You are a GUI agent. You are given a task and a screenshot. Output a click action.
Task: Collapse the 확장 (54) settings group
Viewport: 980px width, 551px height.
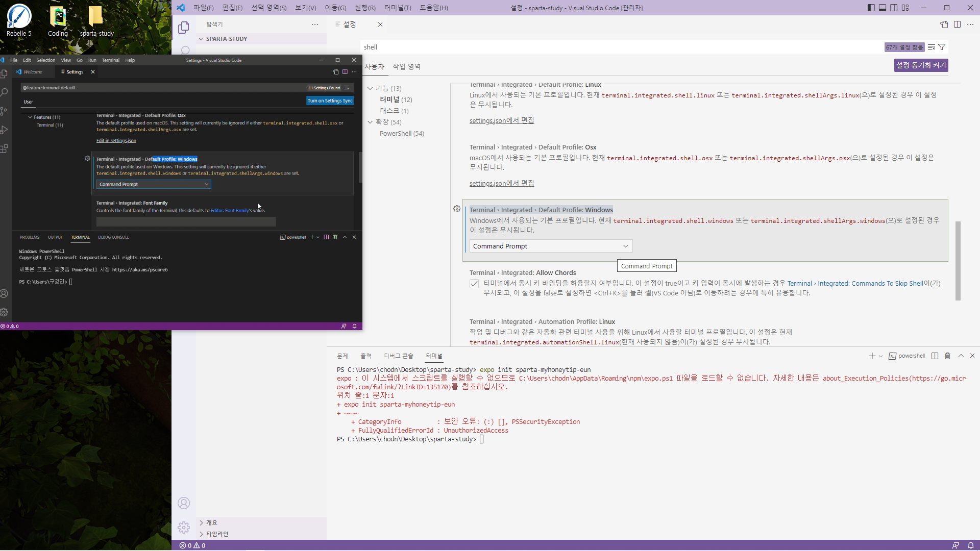pos(370,122)
